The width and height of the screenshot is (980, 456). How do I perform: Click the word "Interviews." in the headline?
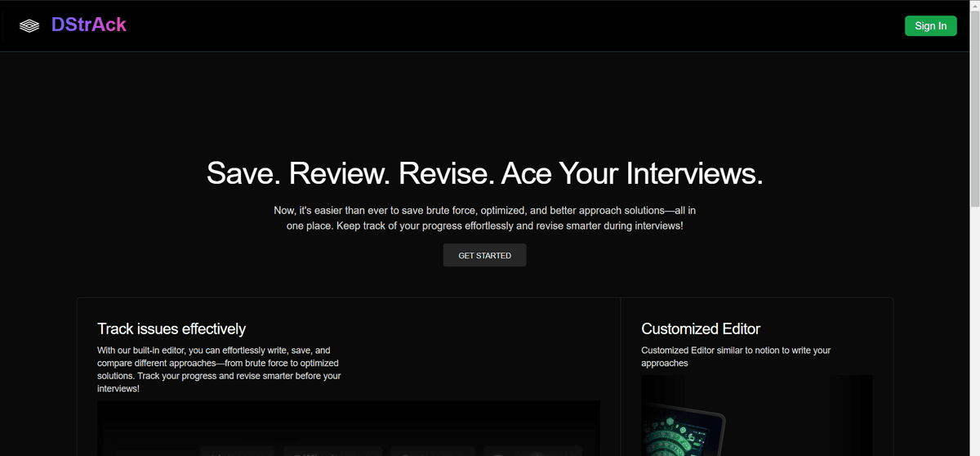point(694,173)
